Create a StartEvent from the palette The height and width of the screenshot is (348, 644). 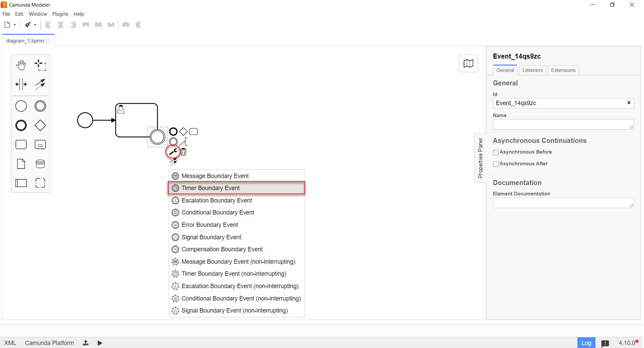point(21,106)
